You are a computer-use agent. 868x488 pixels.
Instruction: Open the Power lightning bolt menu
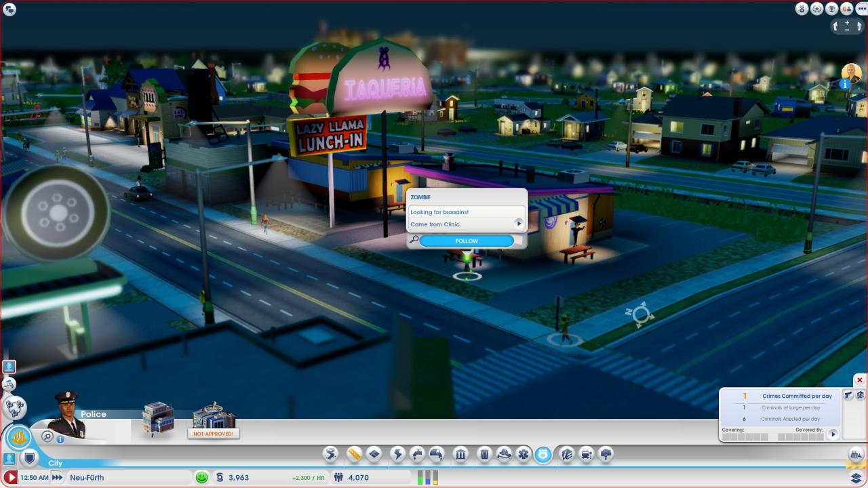[398, 454]
